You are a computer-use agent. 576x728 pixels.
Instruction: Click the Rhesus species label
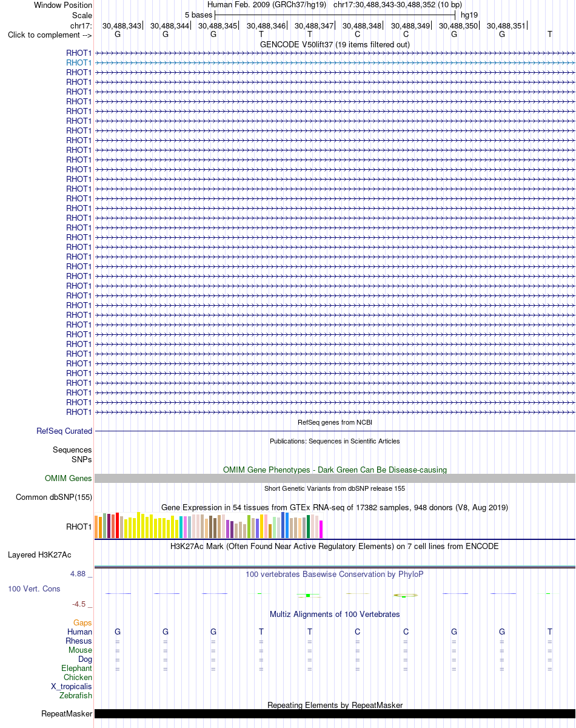[x=79, y=641]
